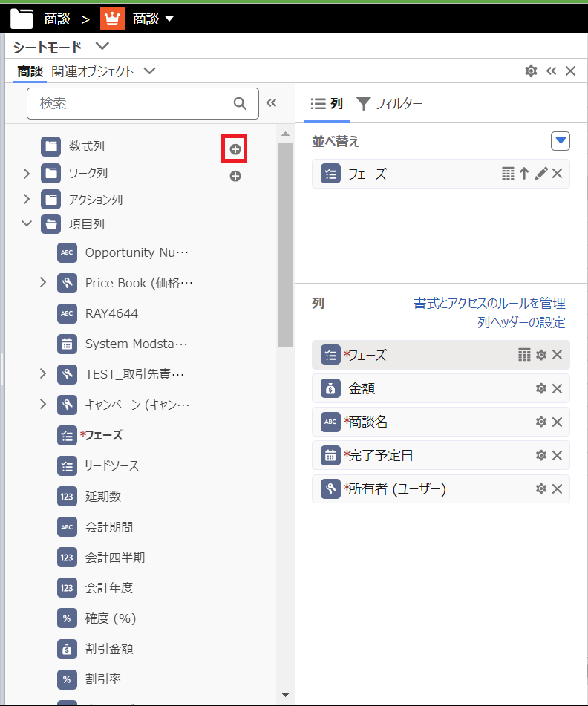Remove the 金額 column with X
Screen dimensions: 588x706
pos(557,388)
